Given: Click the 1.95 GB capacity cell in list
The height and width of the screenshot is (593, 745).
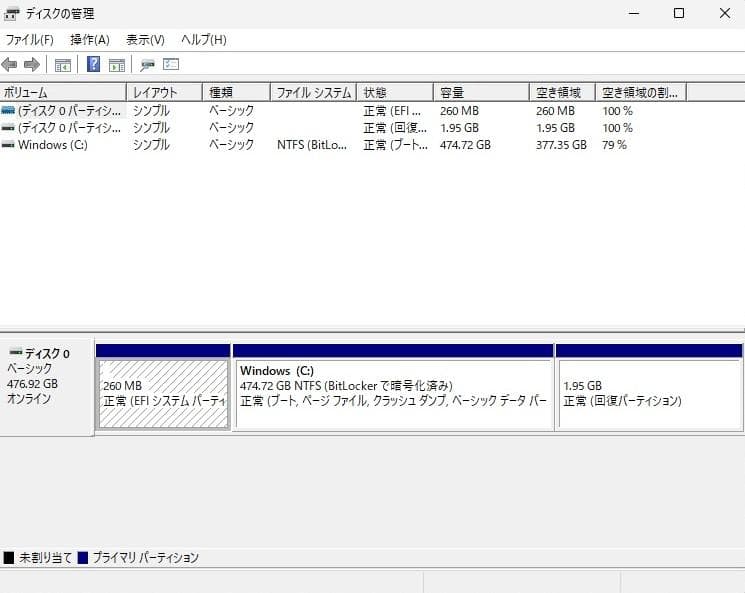Looking at the screenshot, I should click(x=459, y=128).
